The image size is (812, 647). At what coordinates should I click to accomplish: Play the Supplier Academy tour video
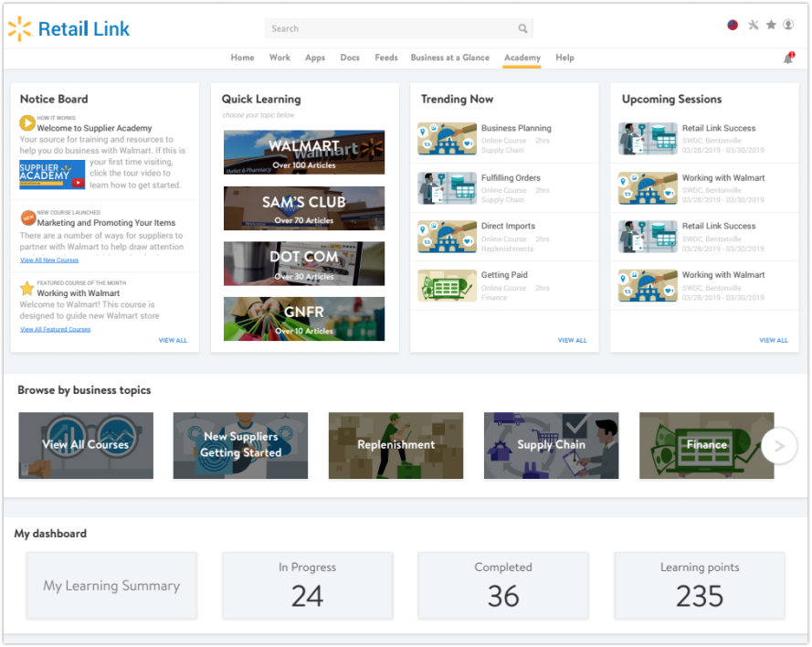[x=52, y=175]
